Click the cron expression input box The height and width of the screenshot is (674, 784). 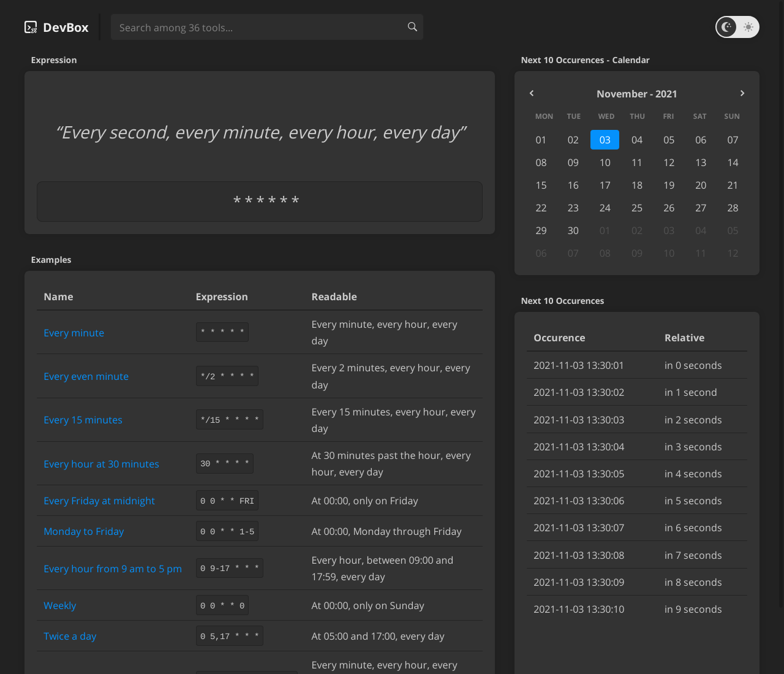[x=260, y=201]
